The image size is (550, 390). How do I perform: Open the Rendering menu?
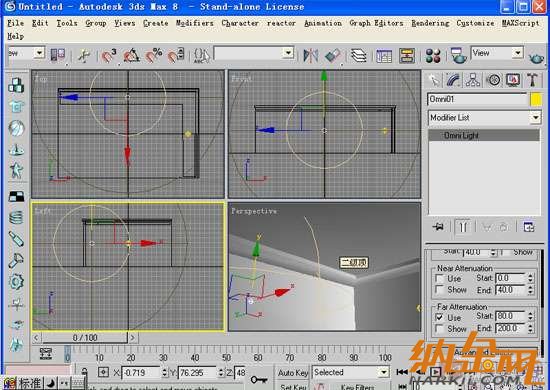(430, 23)
